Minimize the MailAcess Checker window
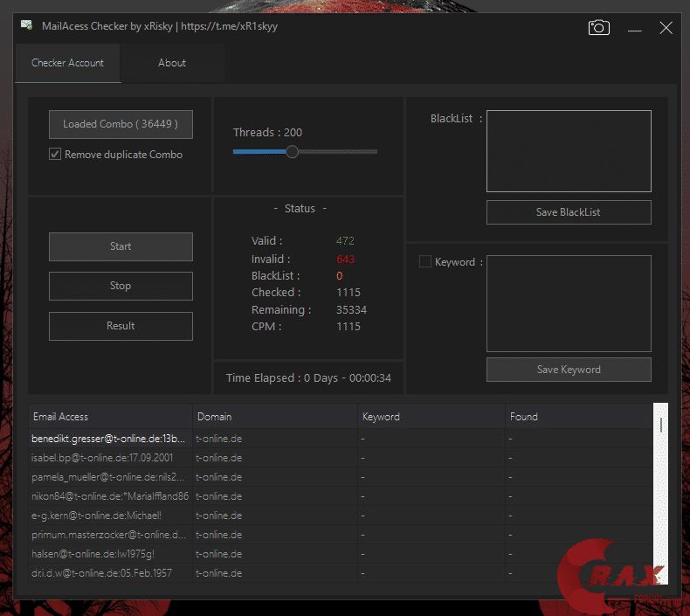Viewport: 690px width, 616px height. click(x=634, y=30)
